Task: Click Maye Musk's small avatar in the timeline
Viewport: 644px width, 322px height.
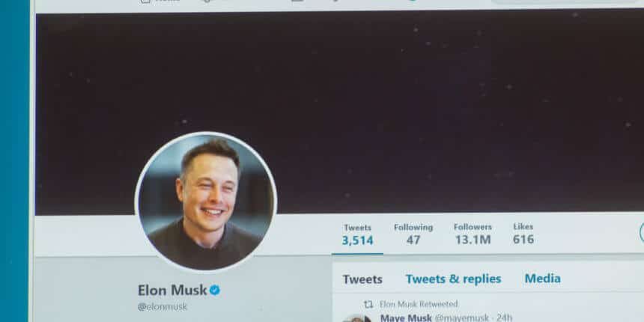Action: 356,319
